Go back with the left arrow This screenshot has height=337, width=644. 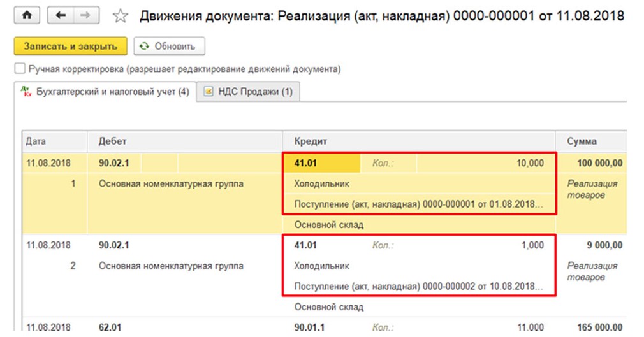click(x=61, y=15)
